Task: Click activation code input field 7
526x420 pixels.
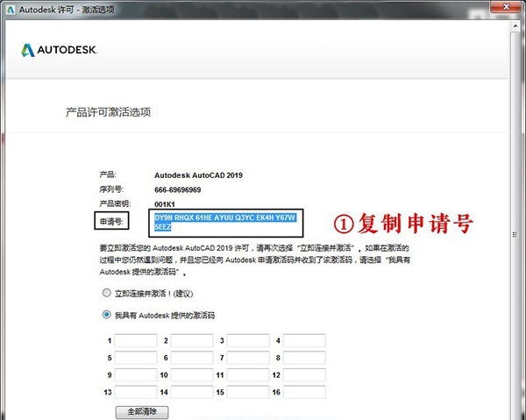Action: (x=248, y=358)
